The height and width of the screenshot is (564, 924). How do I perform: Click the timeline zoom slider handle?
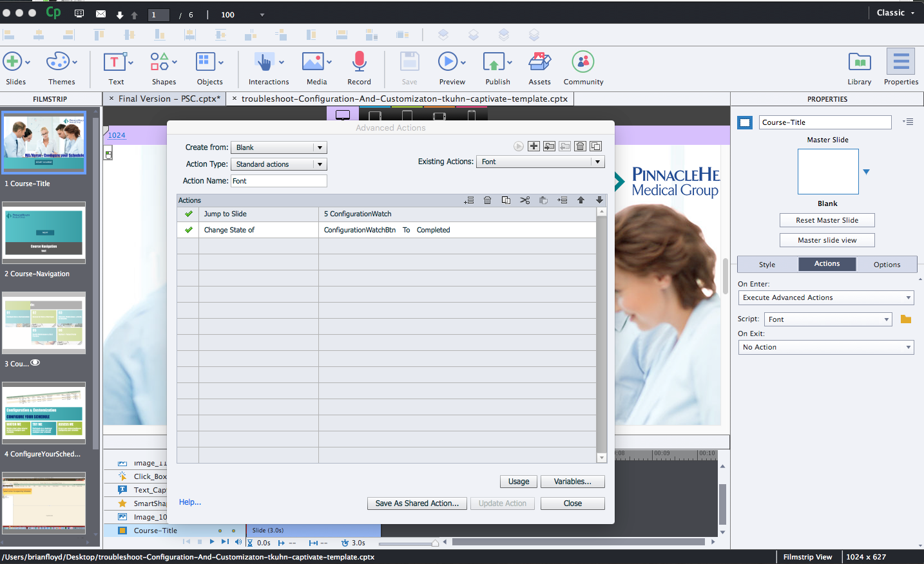click(x=436, y=543)
